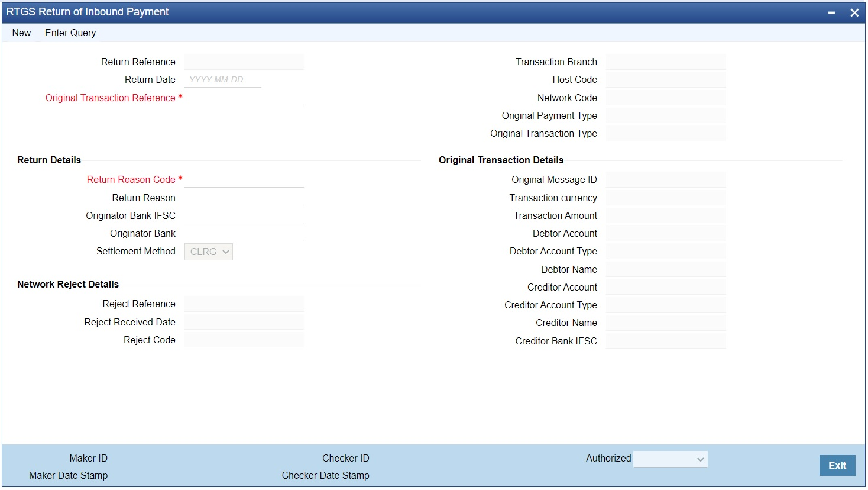Select the Reject Received Date field
Image resolution: width=868 pixels, height=490 pixels.
(244, 322)
